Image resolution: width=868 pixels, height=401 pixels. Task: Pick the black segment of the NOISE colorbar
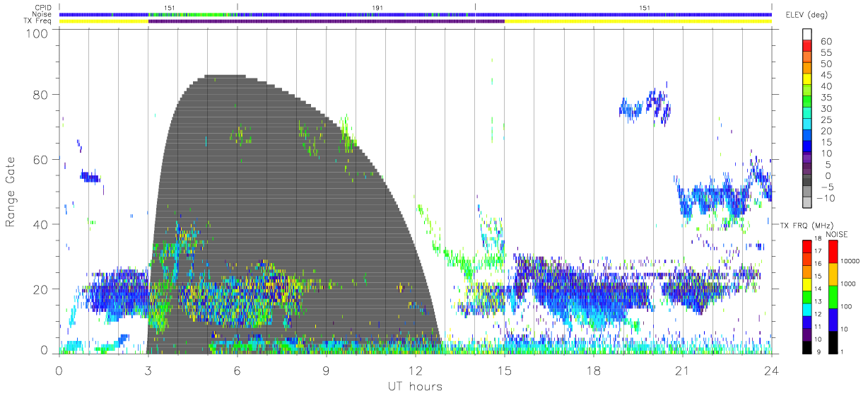(833, 342)
